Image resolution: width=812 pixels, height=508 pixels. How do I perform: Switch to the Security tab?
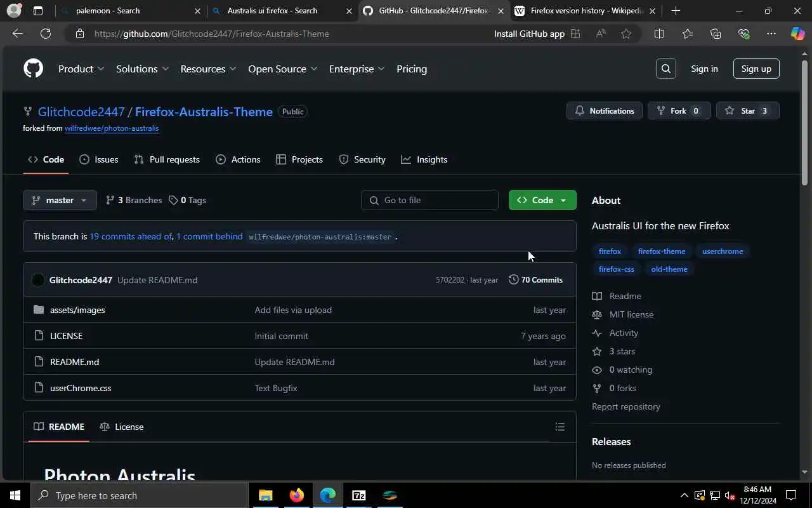[x=362, y=159]
